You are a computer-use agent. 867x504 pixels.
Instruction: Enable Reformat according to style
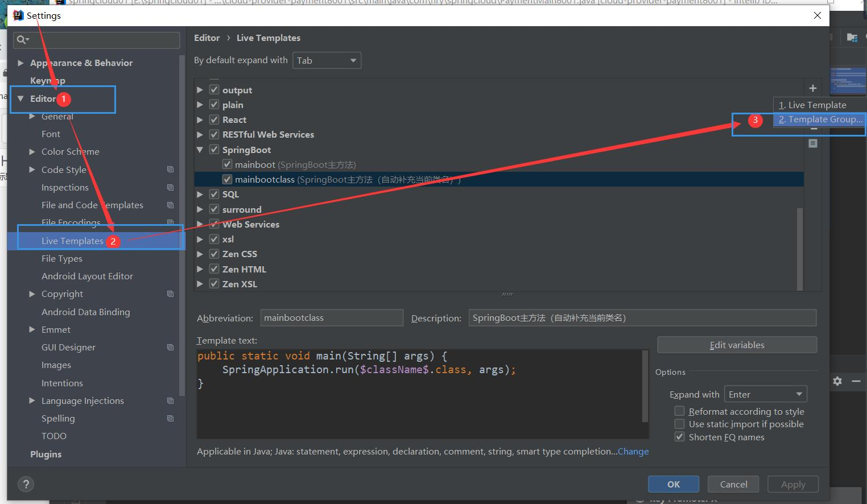679,411
